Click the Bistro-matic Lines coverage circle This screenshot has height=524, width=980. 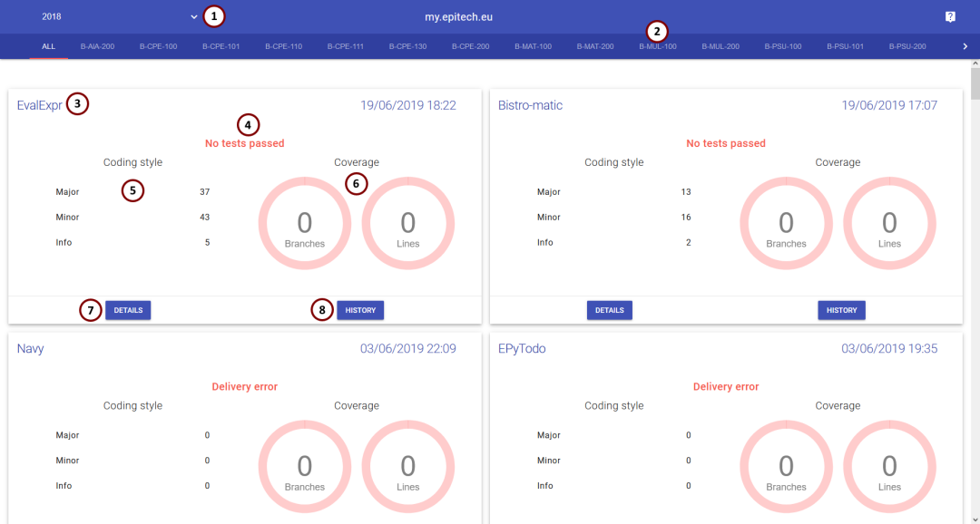coord(889,224)
